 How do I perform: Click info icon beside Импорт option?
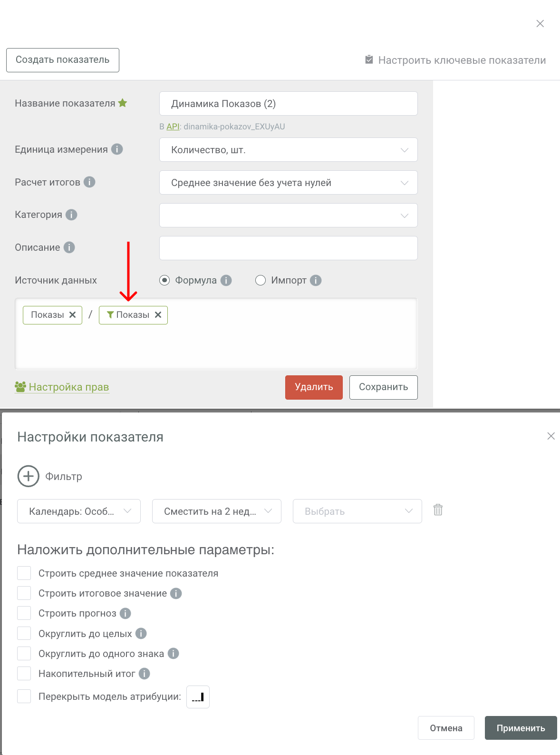click(x=316, y=280)
